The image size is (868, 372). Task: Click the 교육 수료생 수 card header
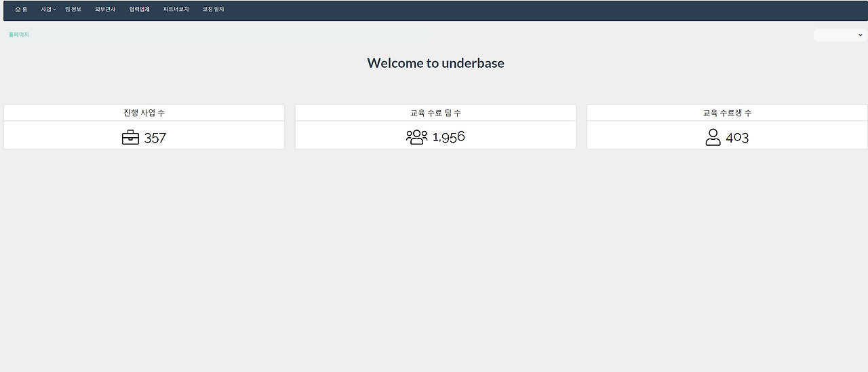(x=727, y=113)
